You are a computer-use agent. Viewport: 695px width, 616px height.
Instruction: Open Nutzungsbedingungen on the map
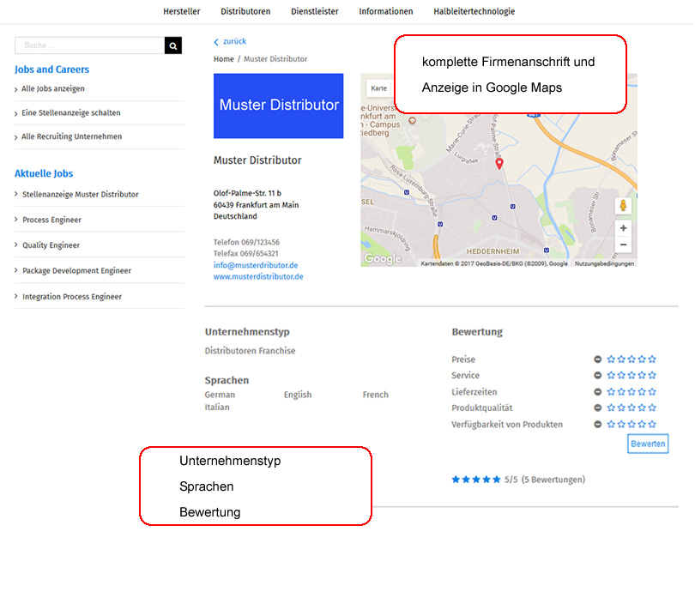pos(604,263)
